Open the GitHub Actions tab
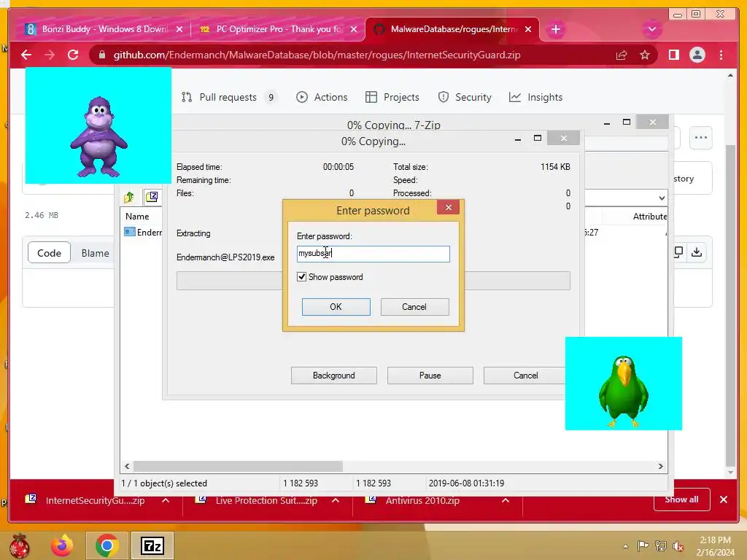 [322, 97]
